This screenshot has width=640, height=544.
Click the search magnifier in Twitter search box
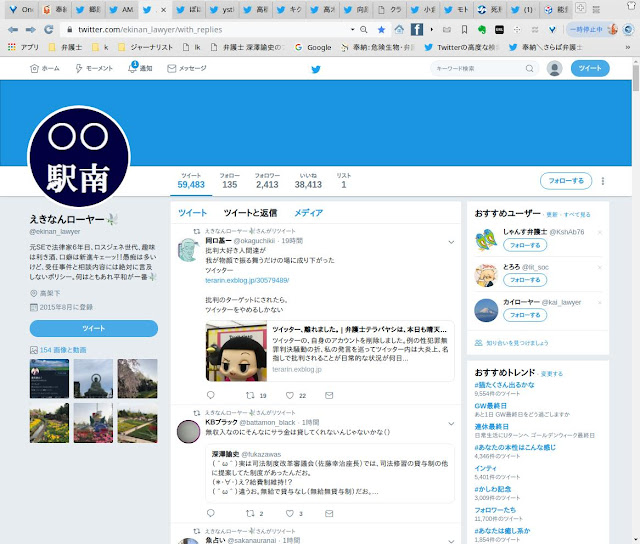click(529, 69)
